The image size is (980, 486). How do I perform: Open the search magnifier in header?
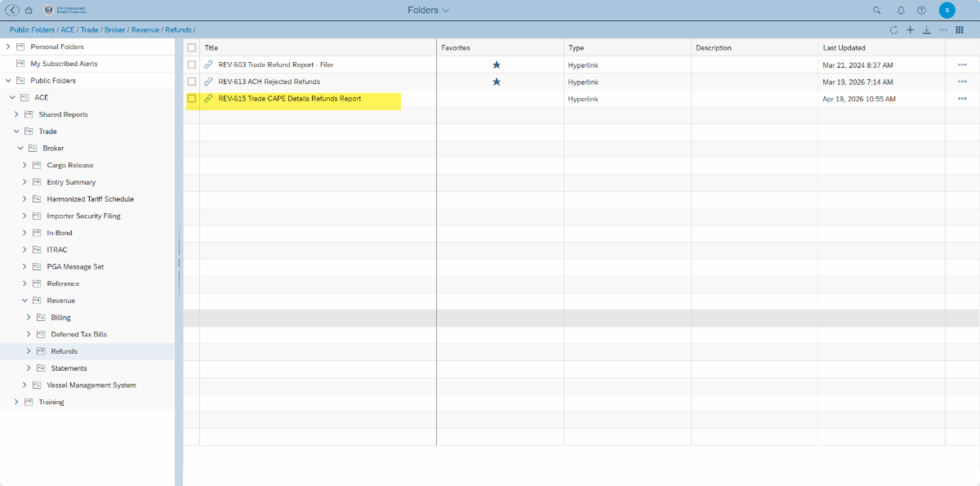tap(877, 11)
